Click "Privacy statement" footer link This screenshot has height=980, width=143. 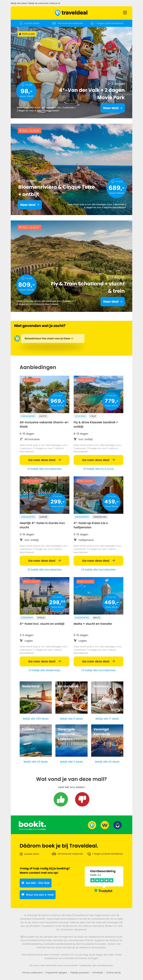click(32, 972)
